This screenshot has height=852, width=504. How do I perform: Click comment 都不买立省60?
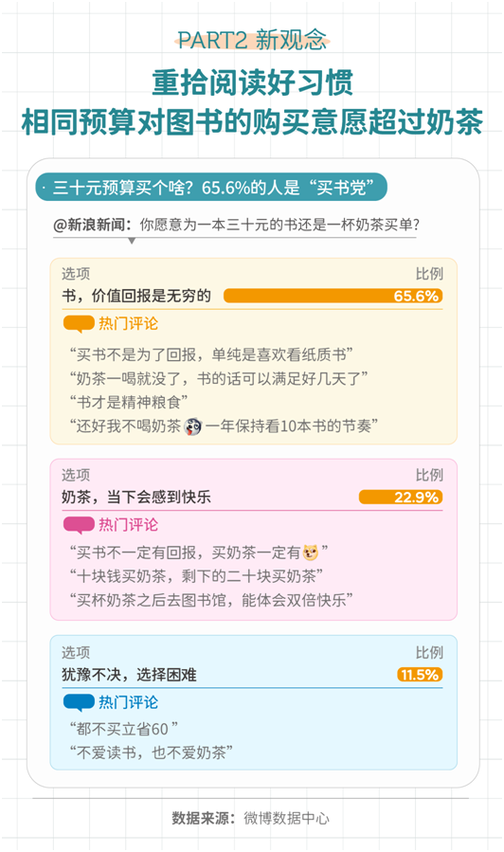[123, 729]
